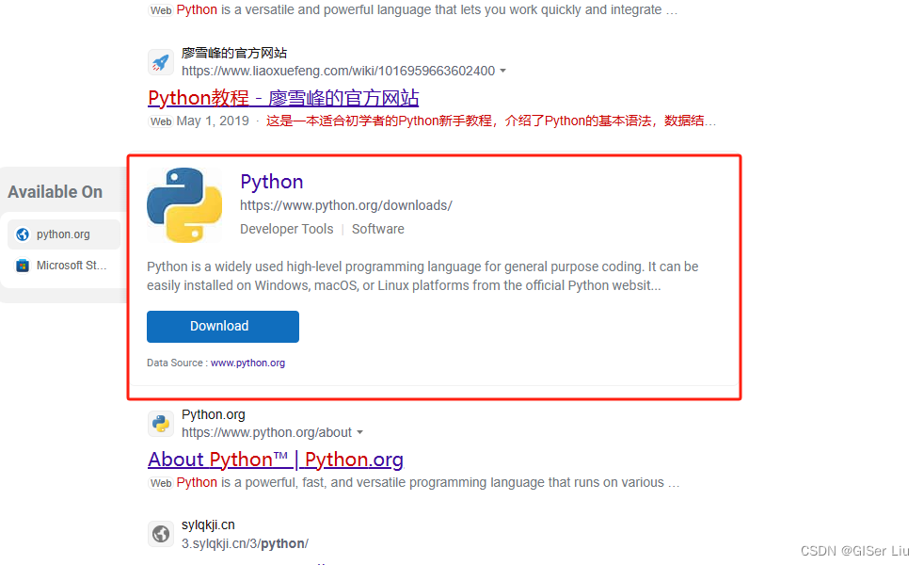
Task: Click the Developer Tools category label
Action: click(x=286, y=229)
